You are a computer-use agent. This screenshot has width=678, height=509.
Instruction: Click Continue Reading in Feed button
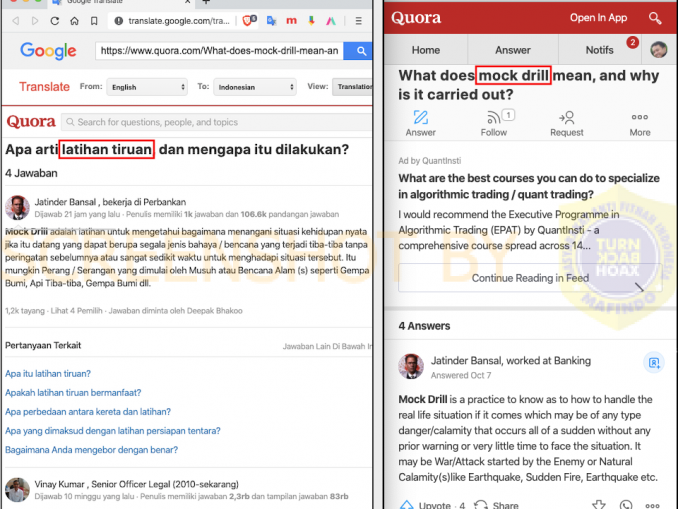coord(530,278)
